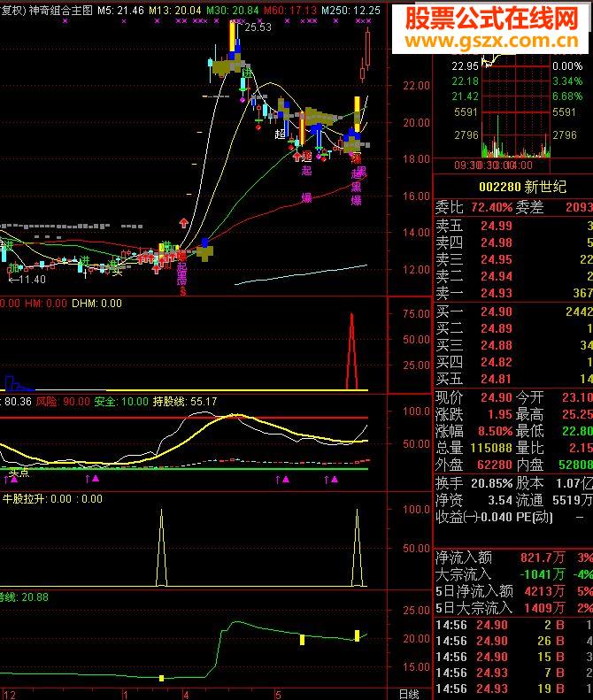Screen dimensions: 593x700
Task: Select the 14:56 24.93 trade with 7 B
Action: (514, 673)
